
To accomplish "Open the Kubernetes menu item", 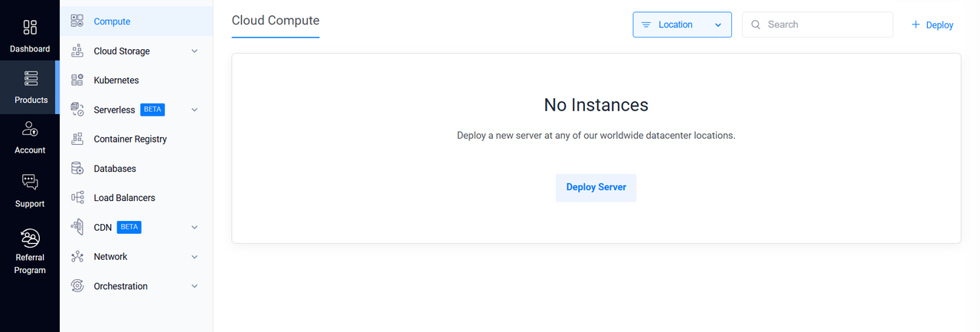I will point(136,80).
